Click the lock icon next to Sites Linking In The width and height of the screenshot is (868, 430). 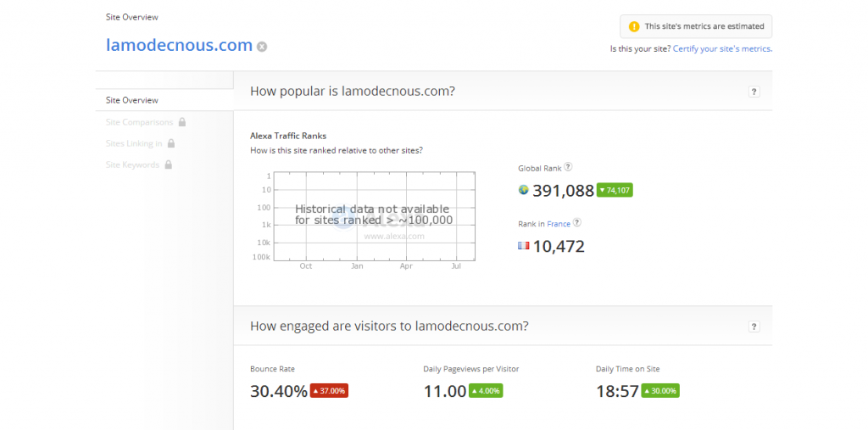pos(171,143)
